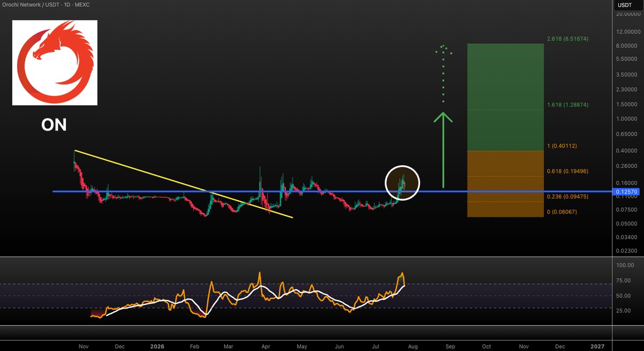Click the 5.50000 price axis label
The height and width of the screenshot is (351, 644).
click(x=626, y=58)
